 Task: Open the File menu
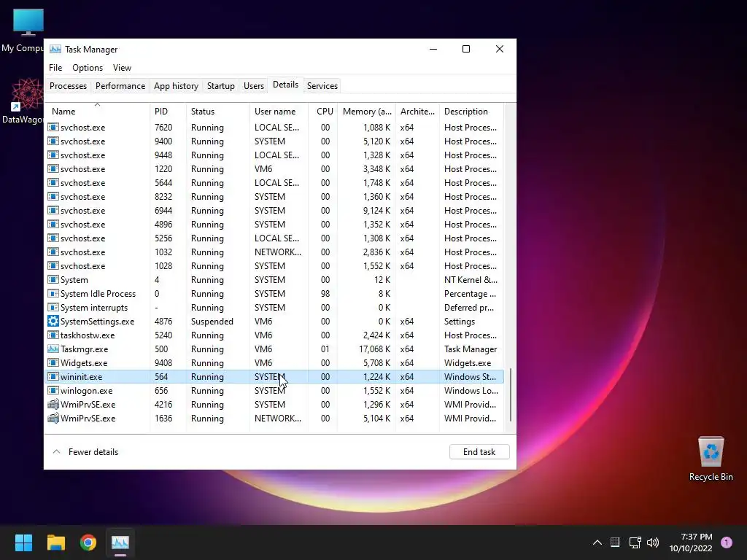pos(55,68)
